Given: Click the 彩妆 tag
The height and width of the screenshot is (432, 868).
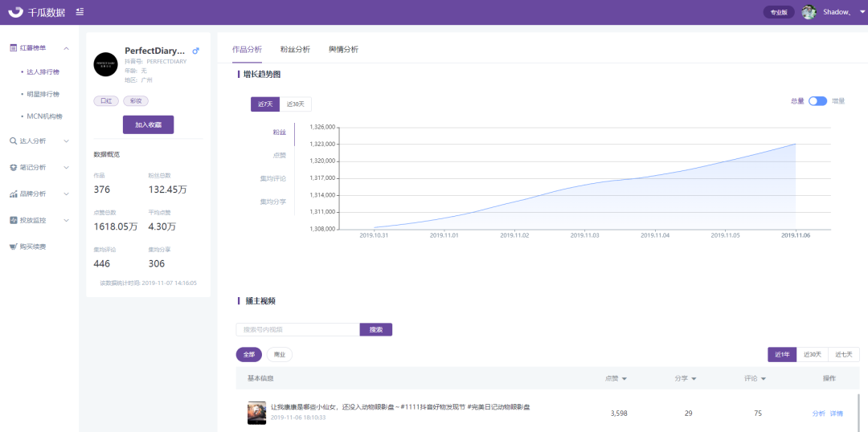Looking at the screenshot, I should tap(136, 100).
